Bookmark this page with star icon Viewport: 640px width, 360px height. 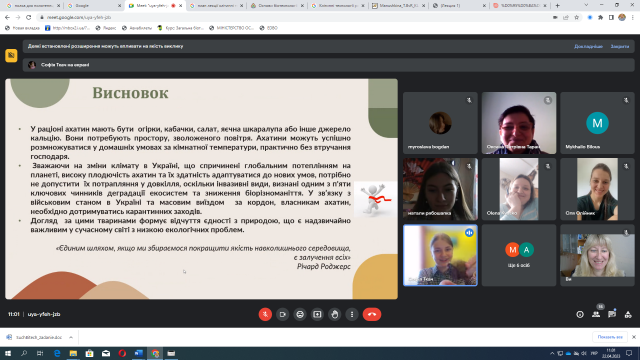[576, 17]
